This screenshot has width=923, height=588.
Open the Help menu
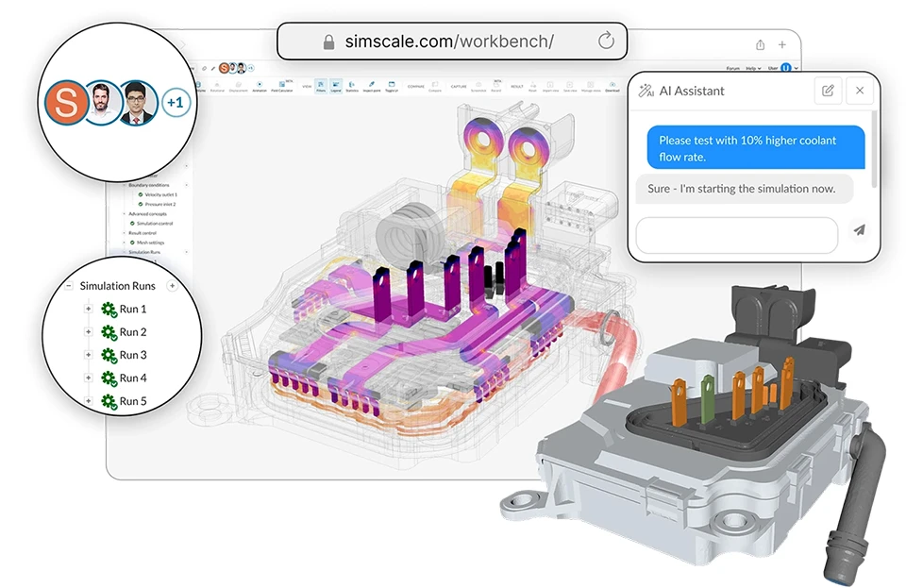752,69
